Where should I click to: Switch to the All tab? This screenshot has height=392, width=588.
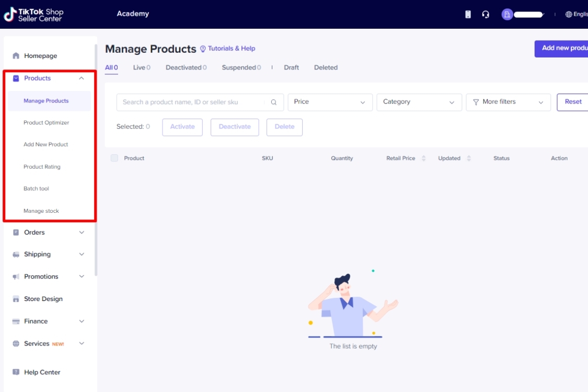111,67
